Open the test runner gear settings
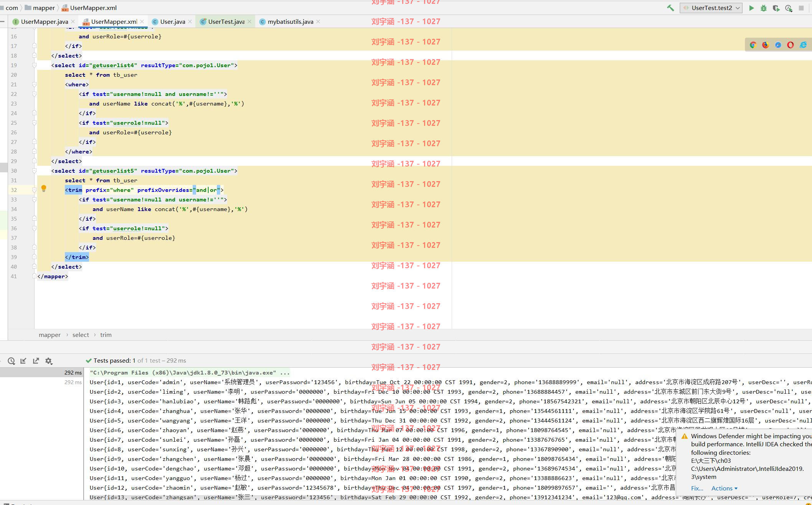Viewport: 812px width, 505px height. click(48, 361)
